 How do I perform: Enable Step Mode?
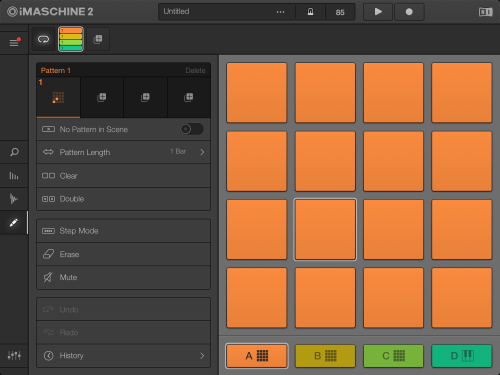(123, 231)
